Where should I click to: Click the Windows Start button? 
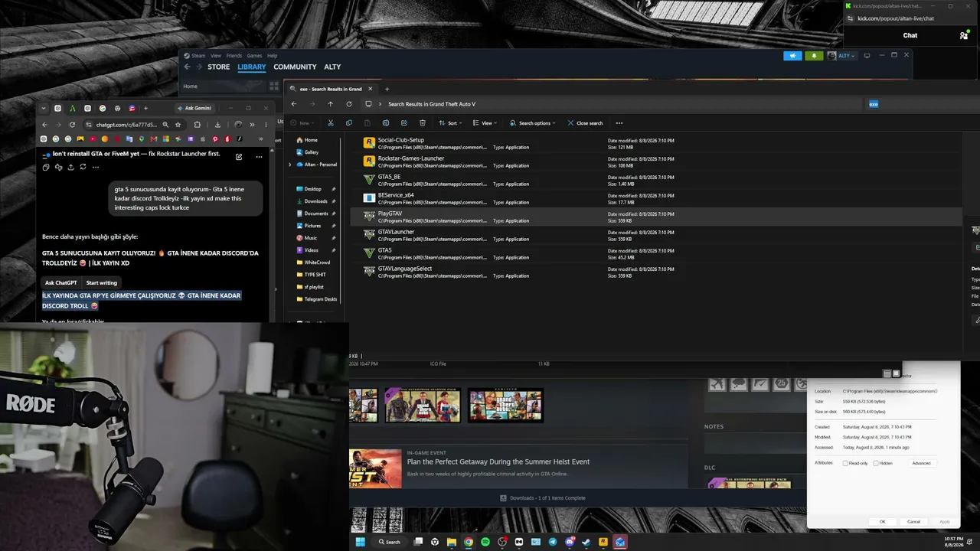pos(360,542)
